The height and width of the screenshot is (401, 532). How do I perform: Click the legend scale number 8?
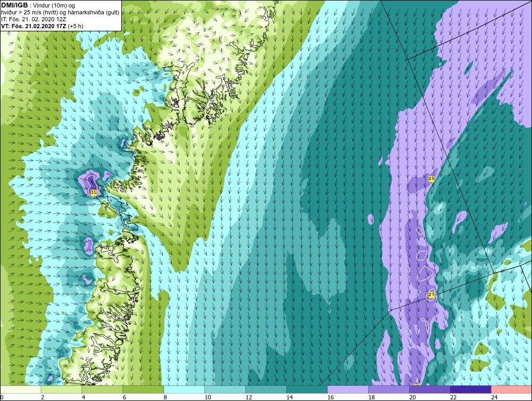click(165, 397)
